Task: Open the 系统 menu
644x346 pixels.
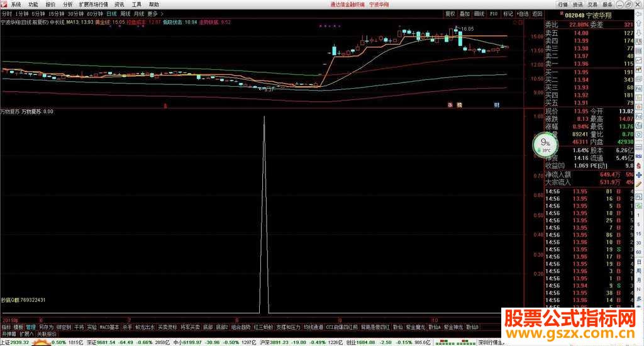Action: click(16, 4)
